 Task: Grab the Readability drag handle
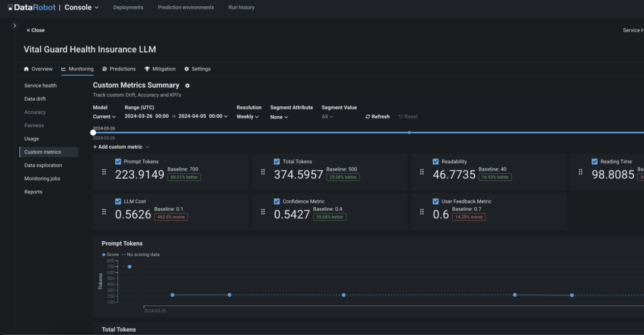click(422, 173)
